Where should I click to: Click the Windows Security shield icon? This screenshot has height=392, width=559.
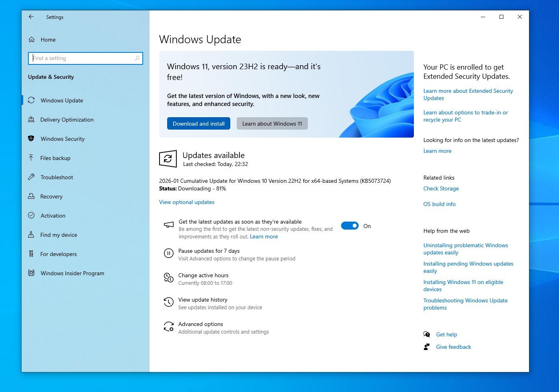pos(31,139)
